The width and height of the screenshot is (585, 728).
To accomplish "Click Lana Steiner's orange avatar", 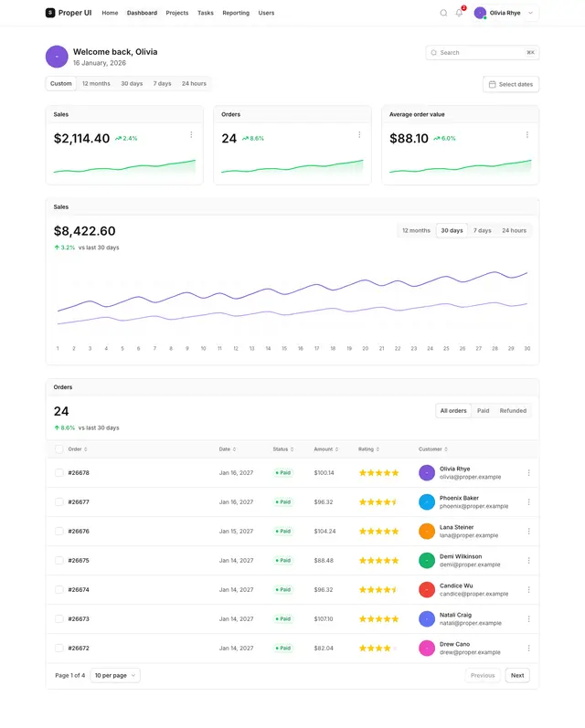I will [x=427, y=531].
